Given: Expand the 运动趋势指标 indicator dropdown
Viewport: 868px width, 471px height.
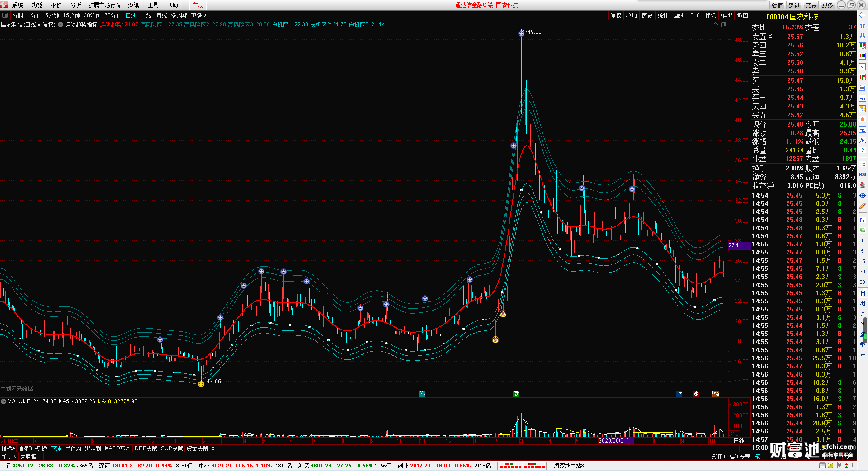Looking at the screenshot, I should tap(61, 25).
